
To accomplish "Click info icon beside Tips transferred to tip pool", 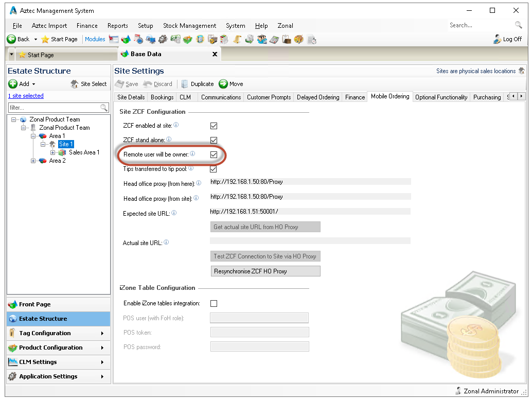I will 191,168.
